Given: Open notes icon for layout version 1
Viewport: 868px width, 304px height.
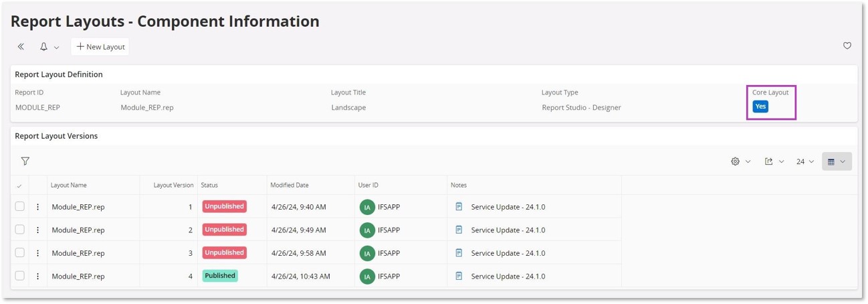Looking at the screenshot, I should (459, 207).
